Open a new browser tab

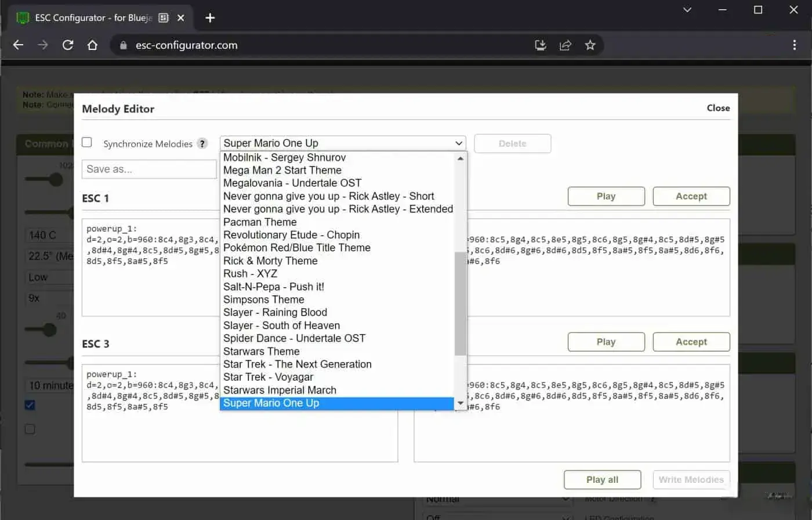pos(209,17)
